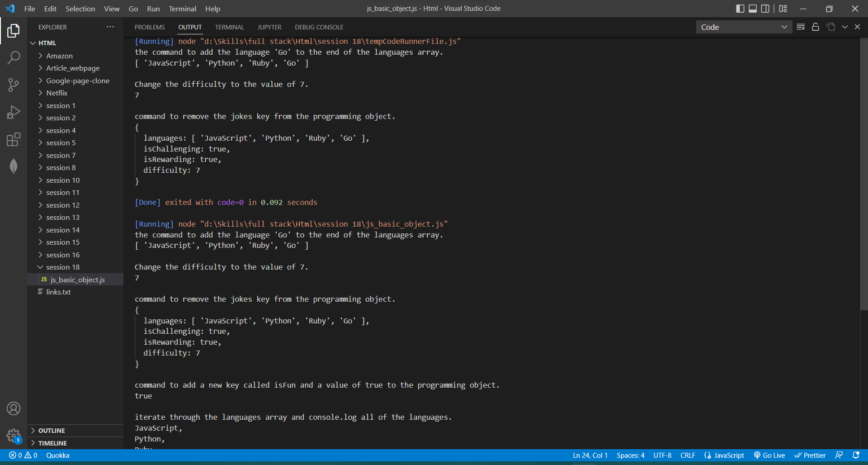Open the MongoDB leaf icon view
868x465 pixels.
[14, 166]
